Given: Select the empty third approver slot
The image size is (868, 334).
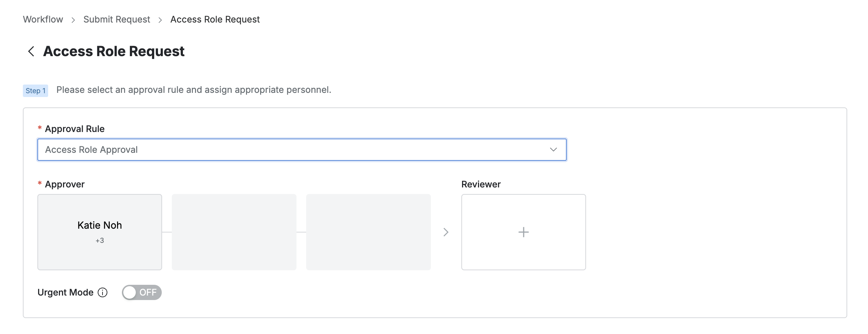Looking at the screenshot, I should tap(369, 232).
